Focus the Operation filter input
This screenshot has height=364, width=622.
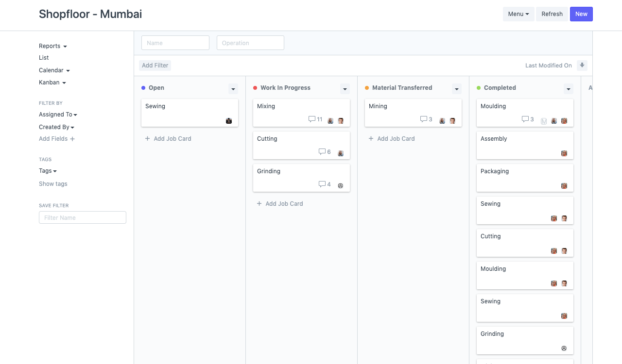250,43
